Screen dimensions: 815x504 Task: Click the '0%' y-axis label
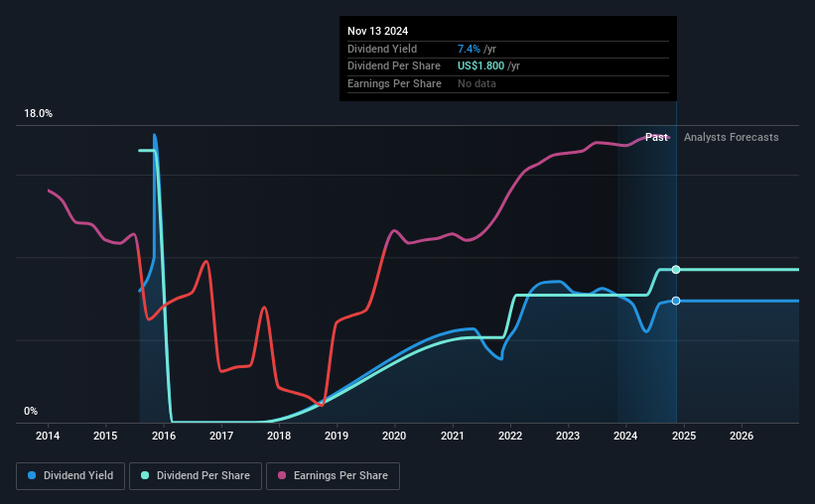(x=31, y=411)
